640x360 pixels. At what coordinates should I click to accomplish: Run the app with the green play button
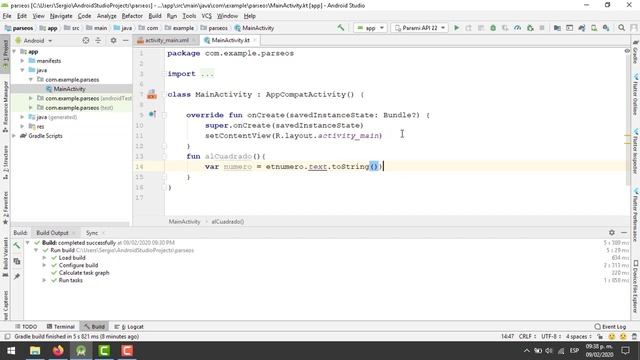pyautogui.click(x=457, y=28)
